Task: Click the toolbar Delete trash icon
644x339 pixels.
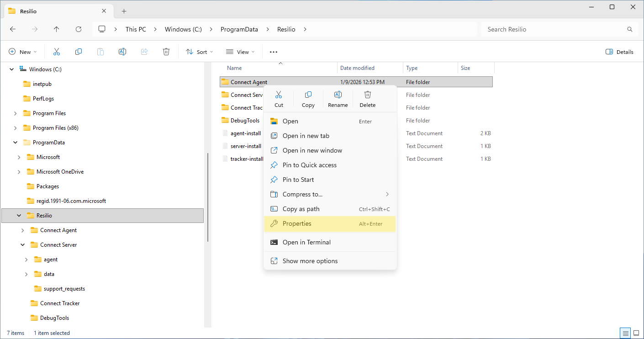Action: [166, 52]
